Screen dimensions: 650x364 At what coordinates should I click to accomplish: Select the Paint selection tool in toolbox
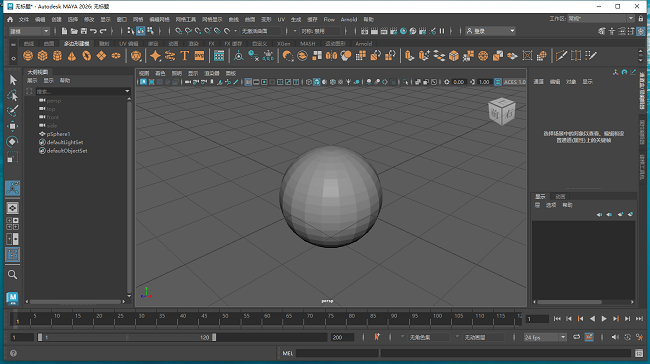12,111
